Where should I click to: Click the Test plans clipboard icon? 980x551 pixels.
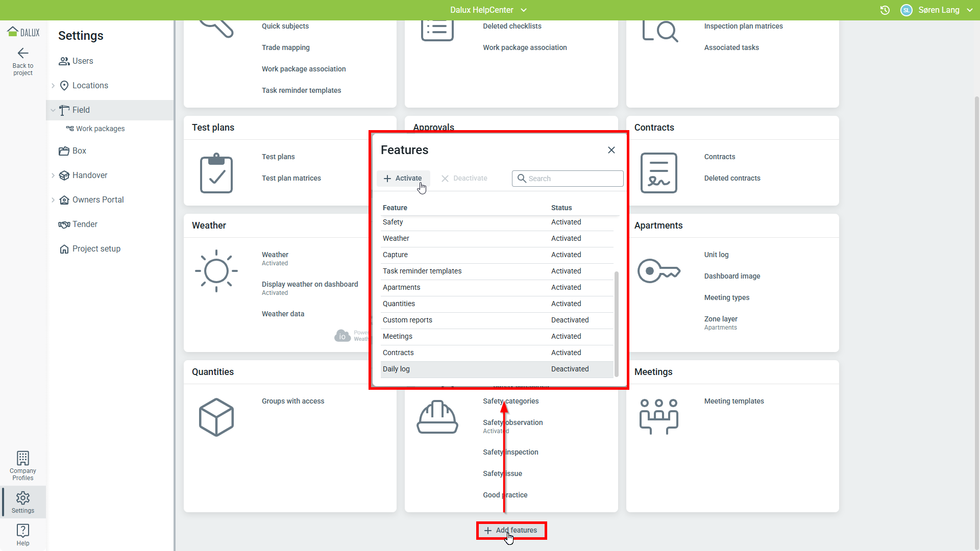point(216,173)
